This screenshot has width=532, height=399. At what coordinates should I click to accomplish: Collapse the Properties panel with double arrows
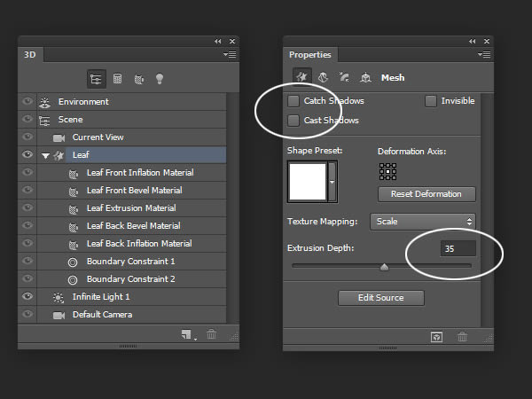pos(473,41)
